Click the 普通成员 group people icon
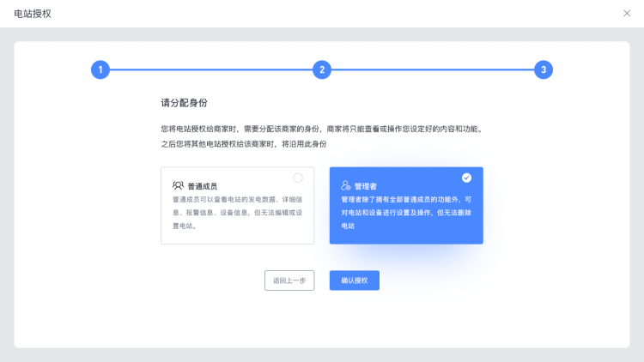644x362 pixels. click(178, 185)
